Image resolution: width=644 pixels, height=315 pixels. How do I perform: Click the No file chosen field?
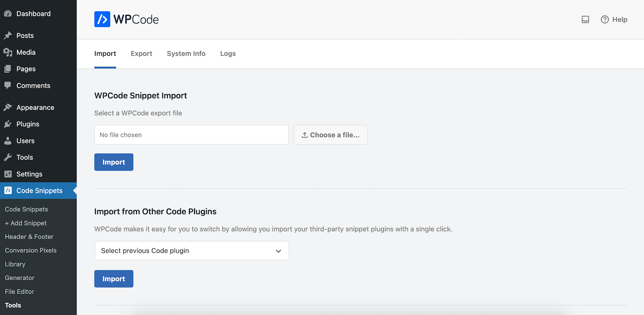[191, 135]
